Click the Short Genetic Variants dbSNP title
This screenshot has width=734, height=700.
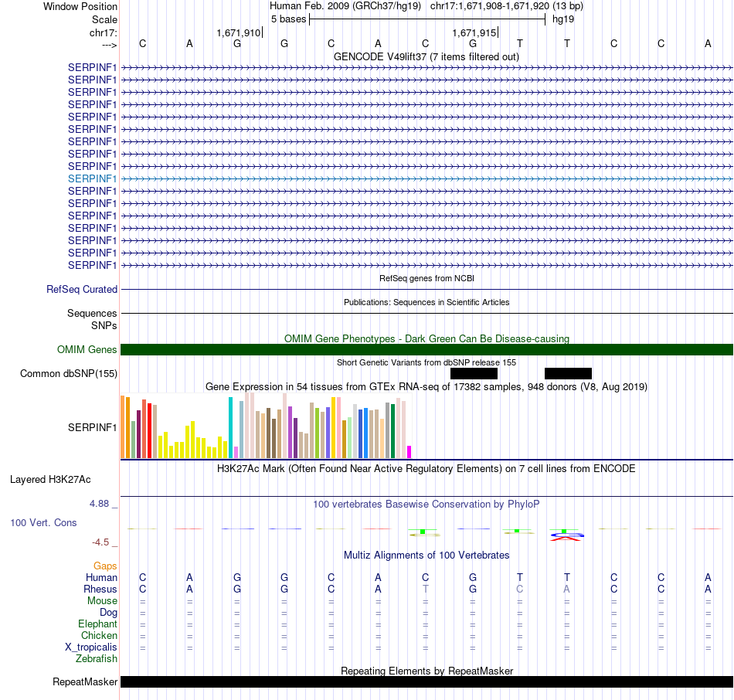click(426, 362)
